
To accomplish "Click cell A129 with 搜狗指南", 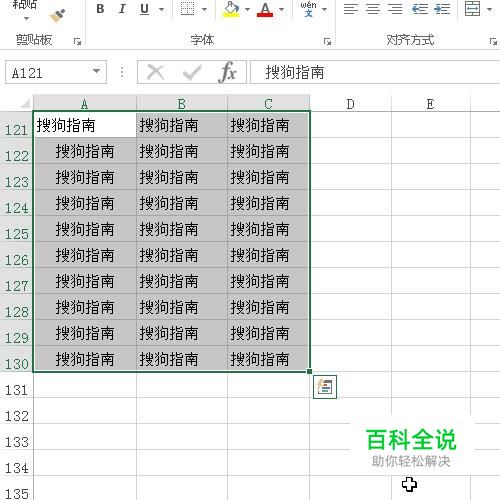I will 85,333.
